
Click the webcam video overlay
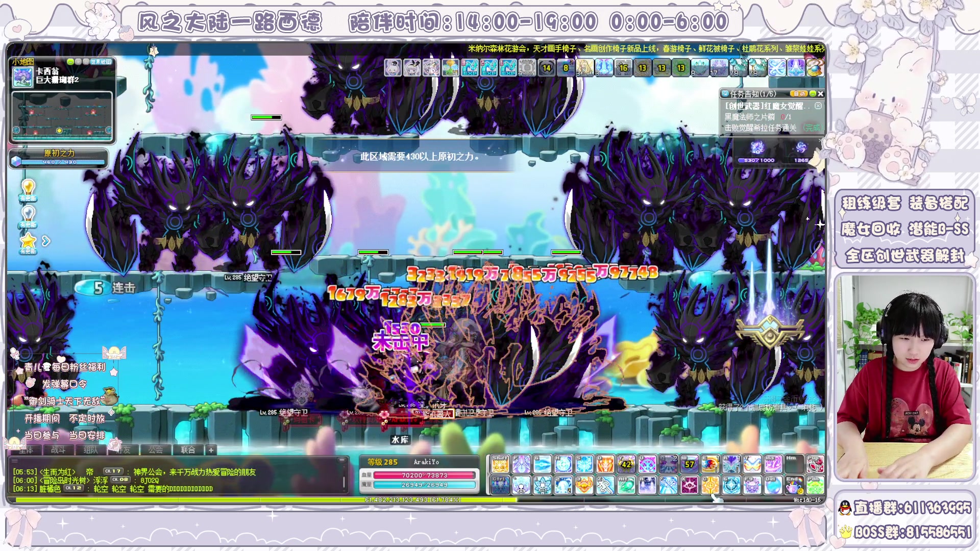904,378
